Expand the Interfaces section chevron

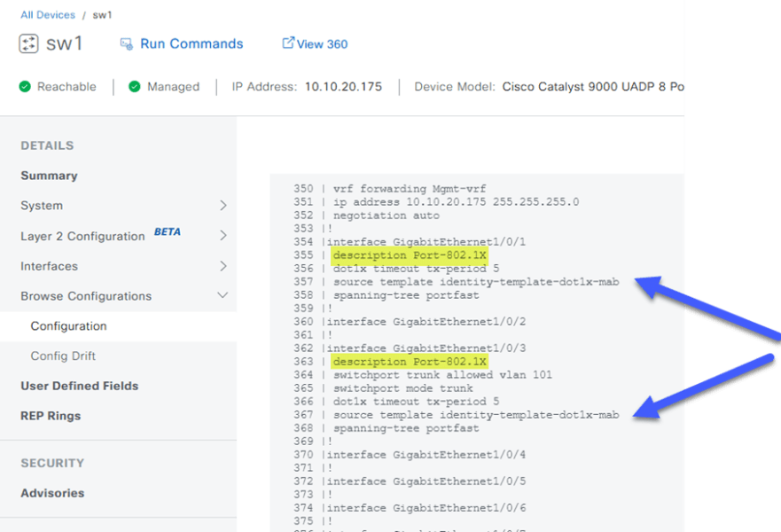223,266
